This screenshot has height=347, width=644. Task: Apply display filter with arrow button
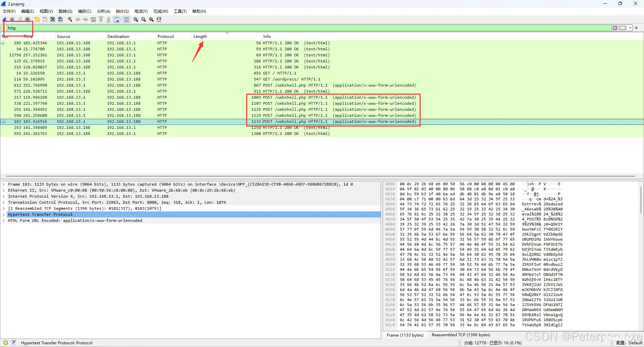pyautogui.click(x=623, y=28)
